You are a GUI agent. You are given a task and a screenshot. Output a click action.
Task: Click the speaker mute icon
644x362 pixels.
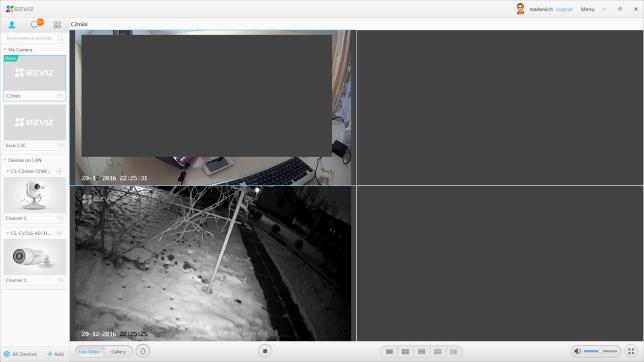point(577,351)
